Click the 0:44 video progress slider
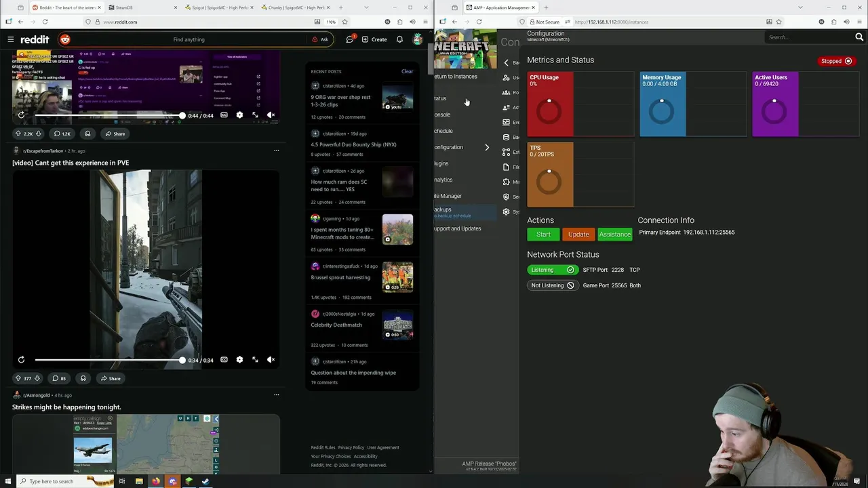This screenshot has width=868, height=488. coord(109,116)
